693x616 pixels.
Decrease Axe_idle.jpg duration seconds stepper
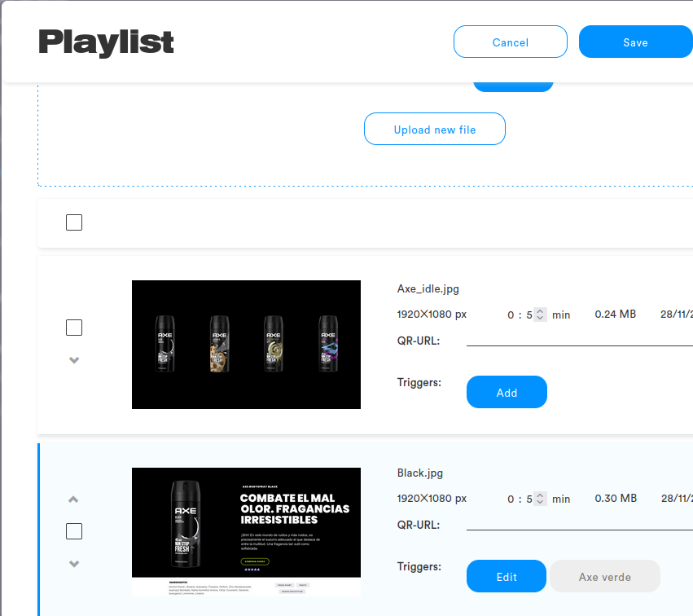click(x=540, y=318)
